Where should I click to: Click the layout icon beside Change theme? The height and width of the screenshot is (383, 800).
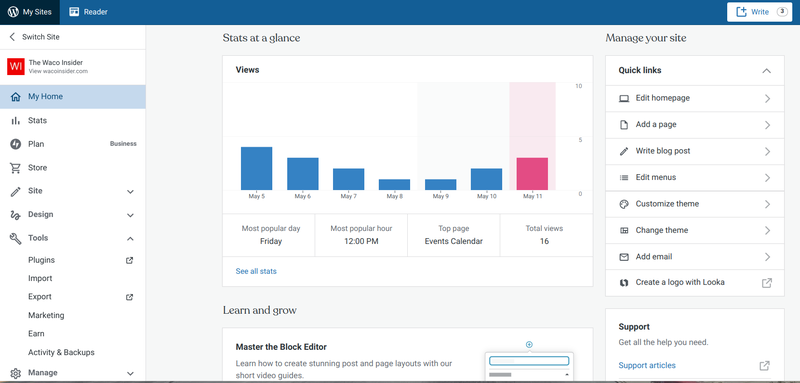coord(624,231)
